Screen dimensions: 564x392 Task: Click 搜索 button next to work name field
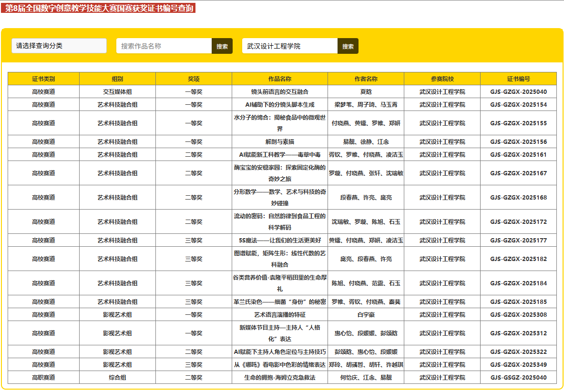(222, 46)
